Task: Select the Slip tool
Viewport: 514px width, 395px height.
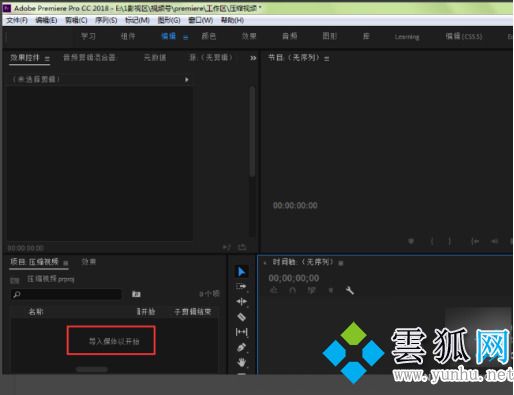Action: [x=241, y=332]
